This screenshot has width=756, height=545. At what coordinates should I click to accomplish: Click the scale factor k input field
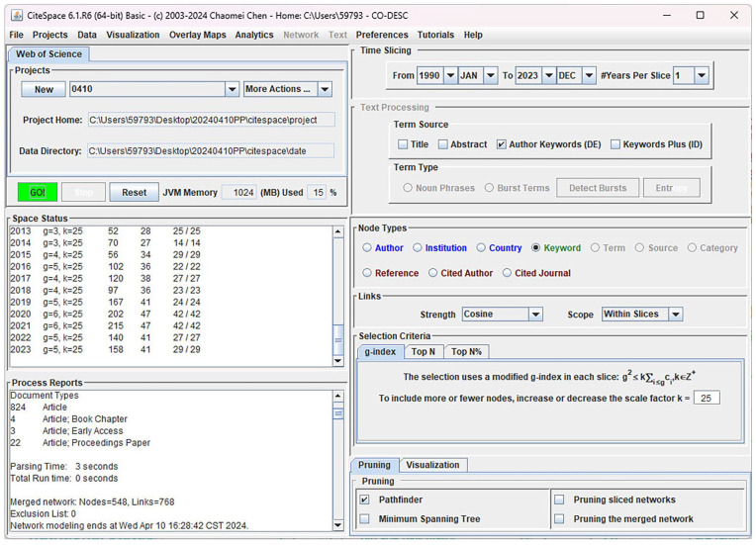tap(707, 398)
